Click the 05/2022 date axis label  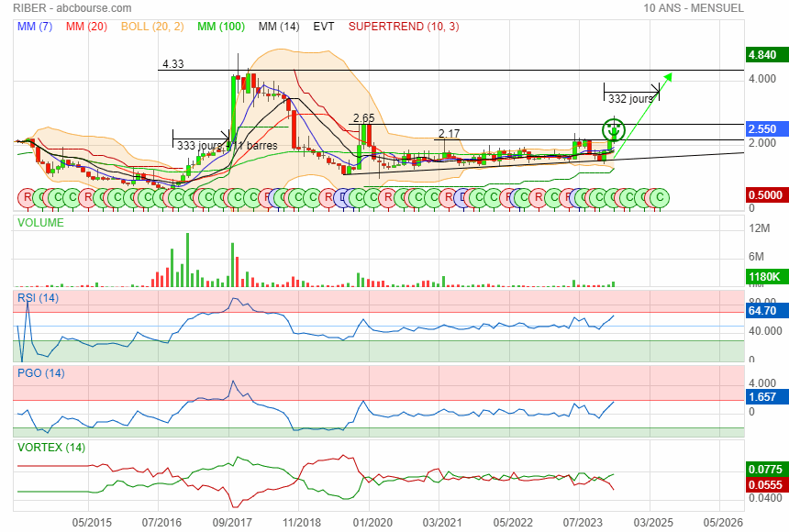point(513,523)
